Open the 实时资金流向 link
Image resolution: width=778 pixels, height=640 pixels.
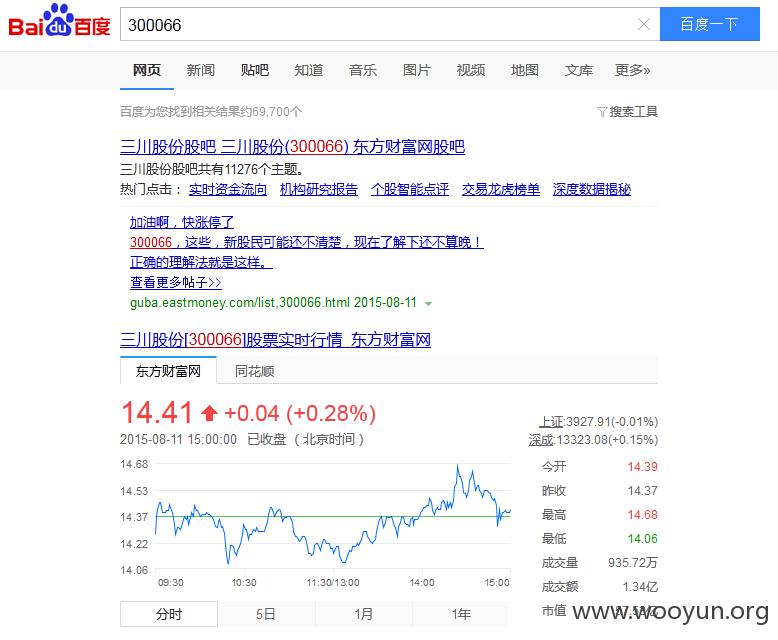(228, 190)
